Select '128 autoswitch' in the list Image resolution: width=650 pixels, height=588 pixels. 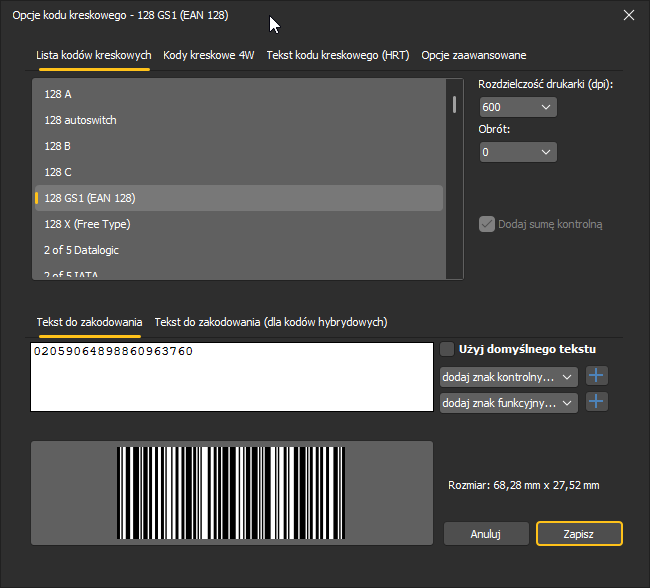click(x=239, y=120)
